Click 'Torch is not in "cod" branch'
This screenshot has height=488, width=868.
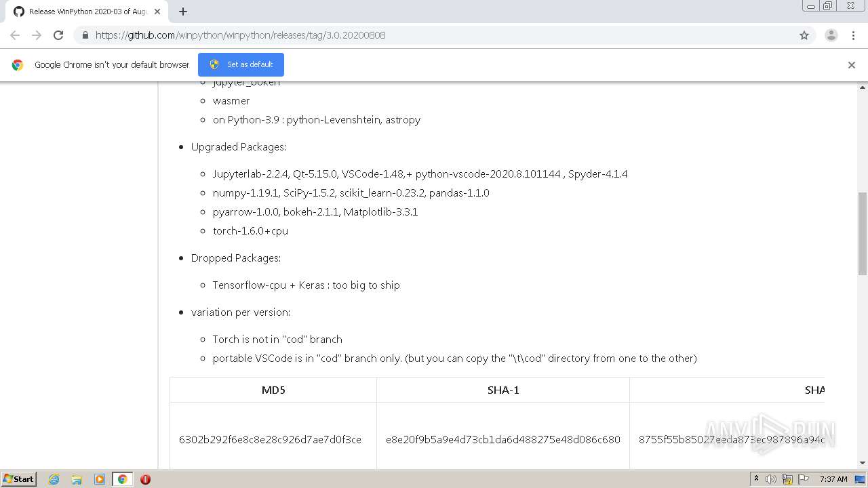(277, 339)
